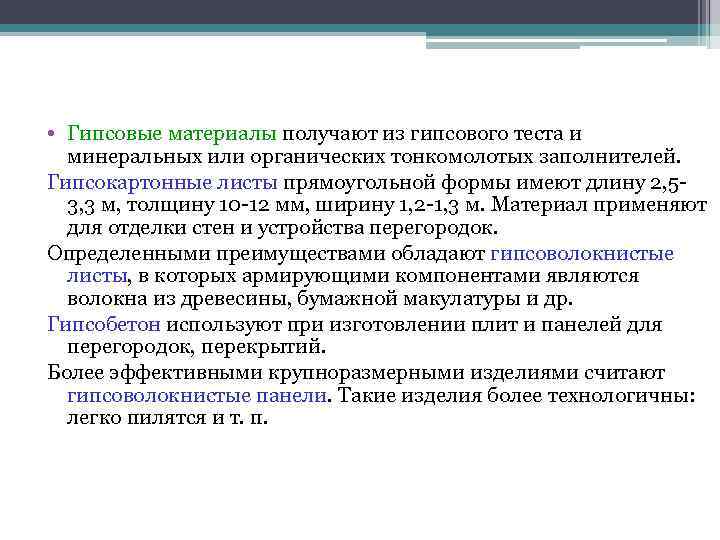Click the text "Определенными преимуществами обладают"

pos(266,254)
